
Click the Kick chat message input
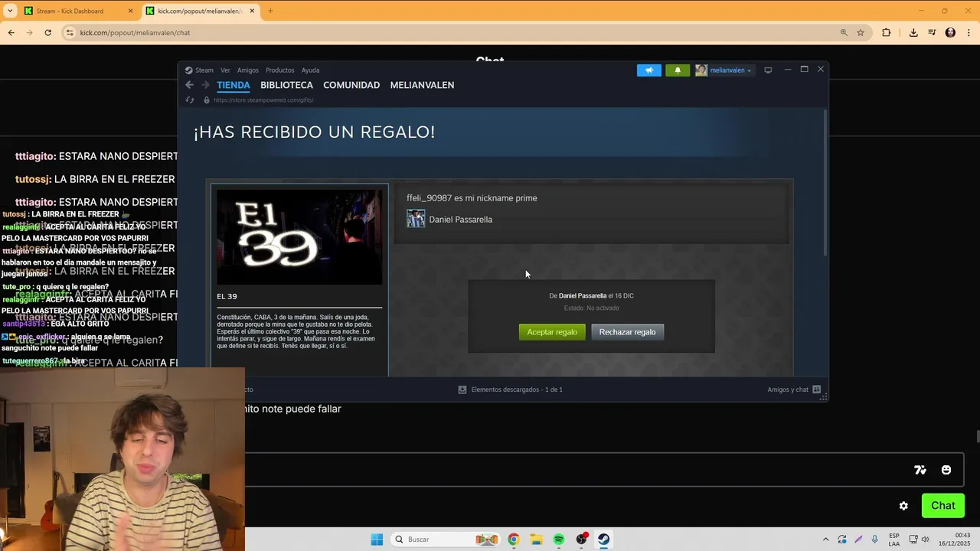point(574,470)
